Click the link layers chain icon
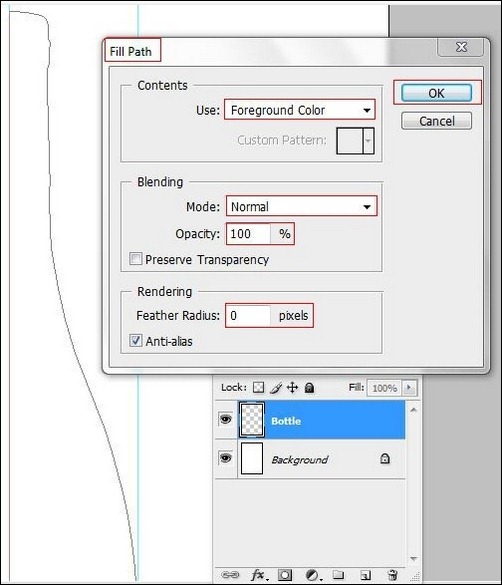502x585 pixels. click(230, 575)
